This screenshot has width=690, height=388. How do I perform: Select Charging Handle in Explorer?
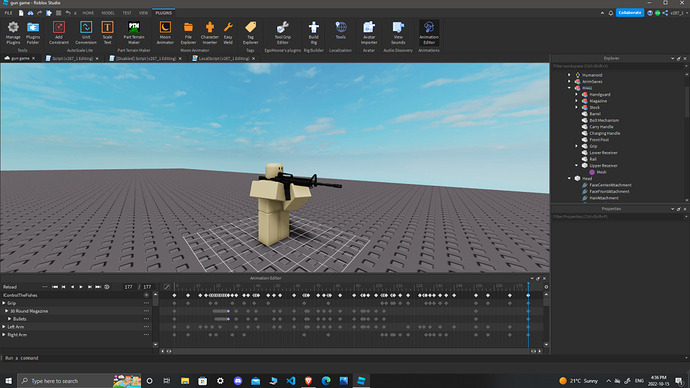tap(605, 133)
